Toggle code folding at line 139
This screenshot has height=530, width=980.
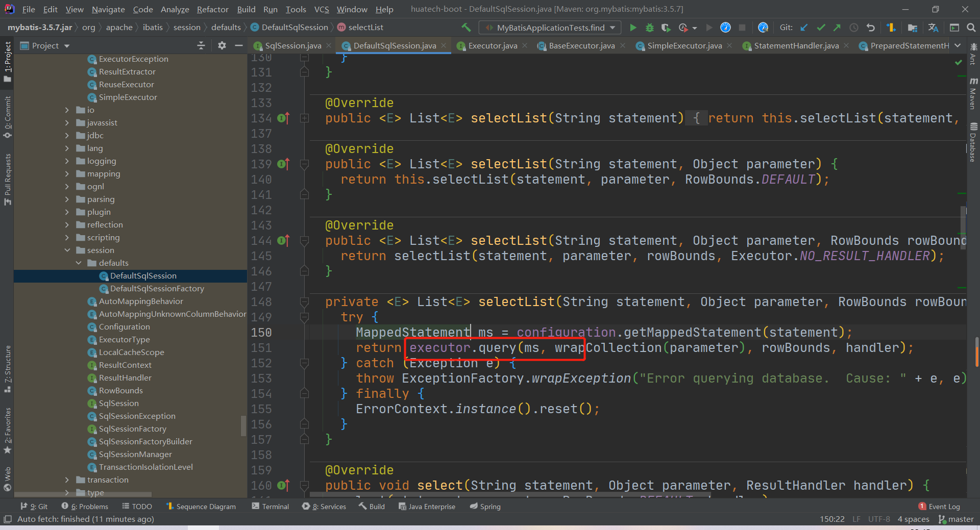305,164
